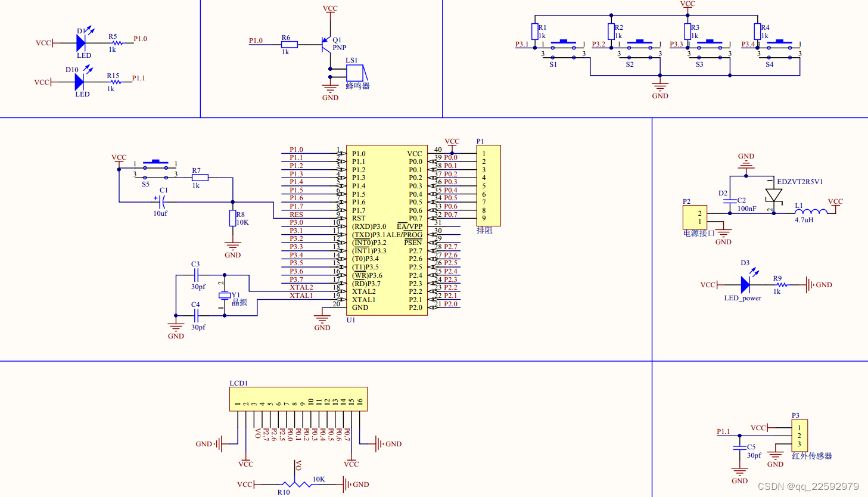
Task: Click the U1 microcontroller chip body
Action: click(x=387, y=230)
